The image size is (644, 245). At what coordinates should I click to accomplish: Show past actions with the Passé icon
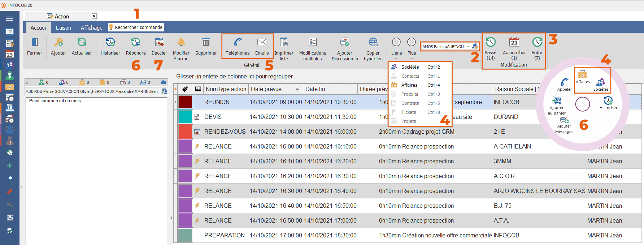pyautogui.click(x=490, y=43)
